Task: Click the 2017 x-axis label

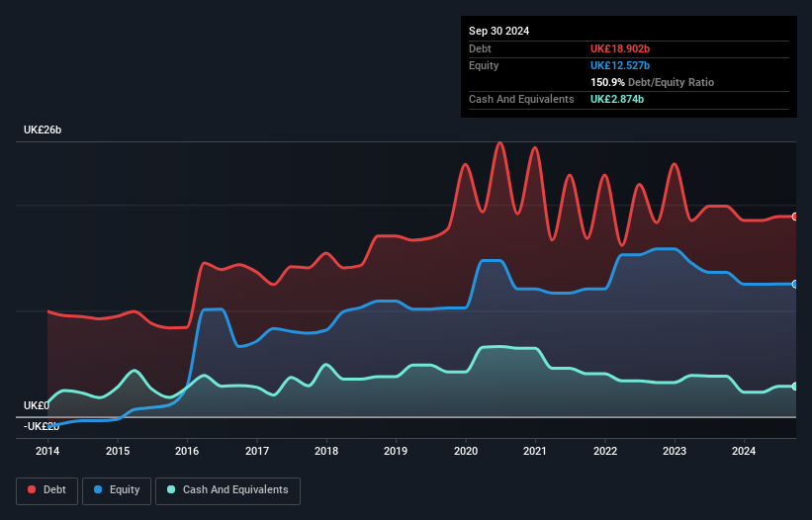Action: [257, 451]
